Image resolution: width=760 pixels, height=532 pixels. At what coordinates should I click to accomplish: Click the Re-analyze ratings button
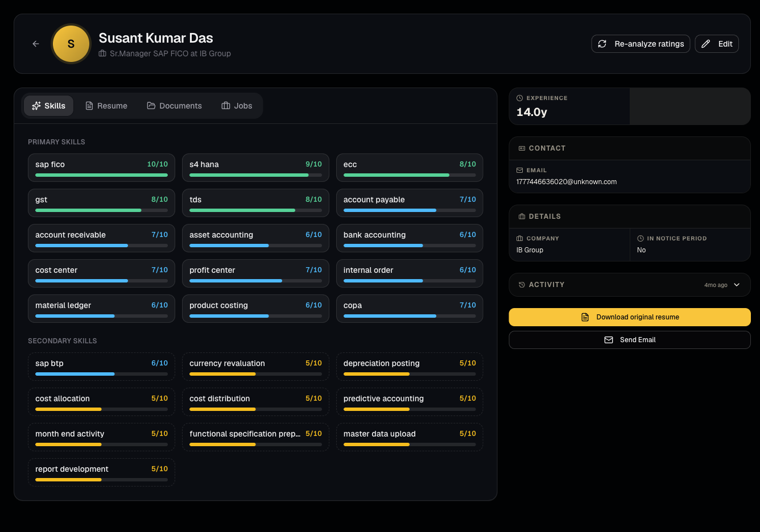pos(641,44)
